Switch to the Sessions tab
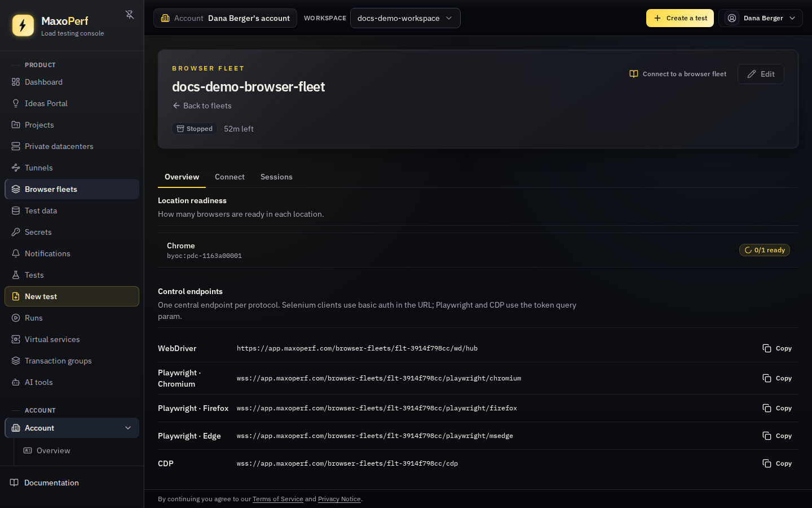The image size is (812, 508). (276, 177)
